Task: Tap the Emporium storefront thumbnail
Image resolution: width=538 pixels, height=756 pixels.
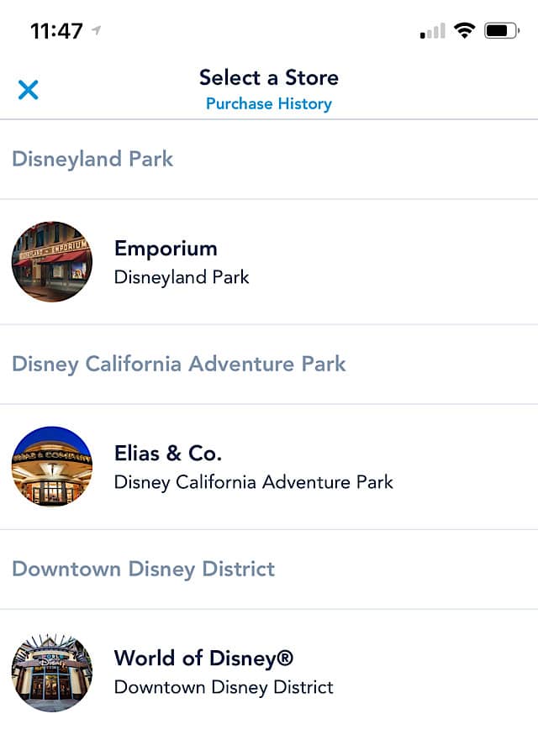Action: click(52, 262)
